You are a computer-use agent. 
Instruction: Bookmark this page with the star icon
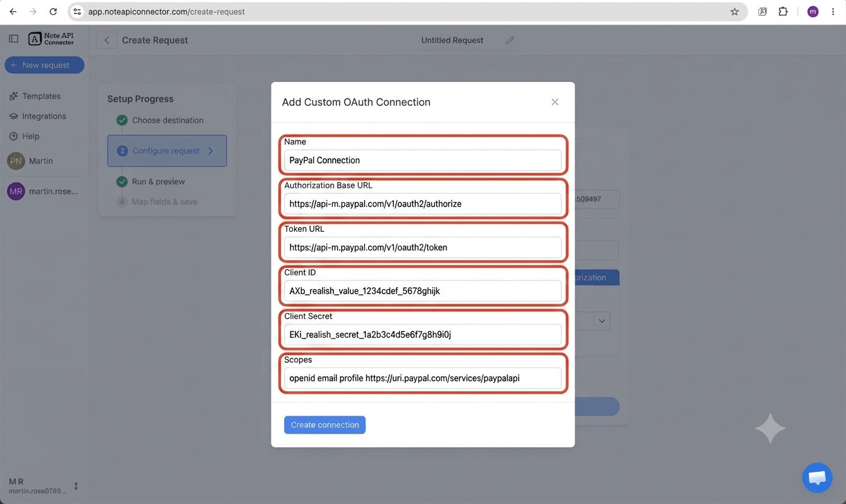[735, 11]
